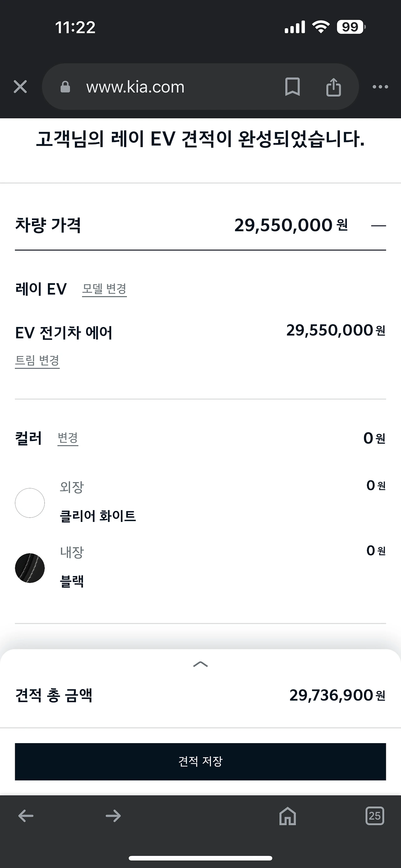Screen dimensions: 401x868
Task: Go forward with the right arrow
Action: pos(113,816)
